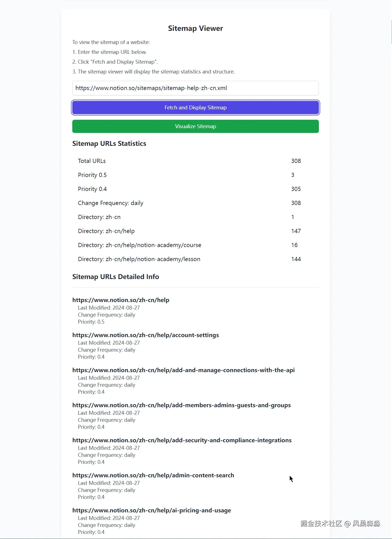
Task: Open the ai-pricing-and-usage URL
Action: [x=152, y=510]
